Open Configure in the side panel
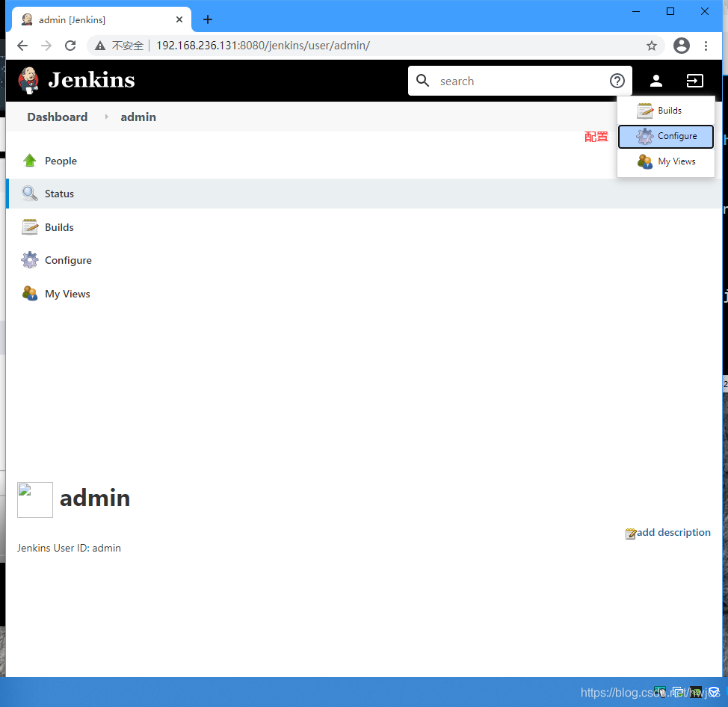This screenshot has width=728, height=707. pyautogui.click(x=68, y=260)
